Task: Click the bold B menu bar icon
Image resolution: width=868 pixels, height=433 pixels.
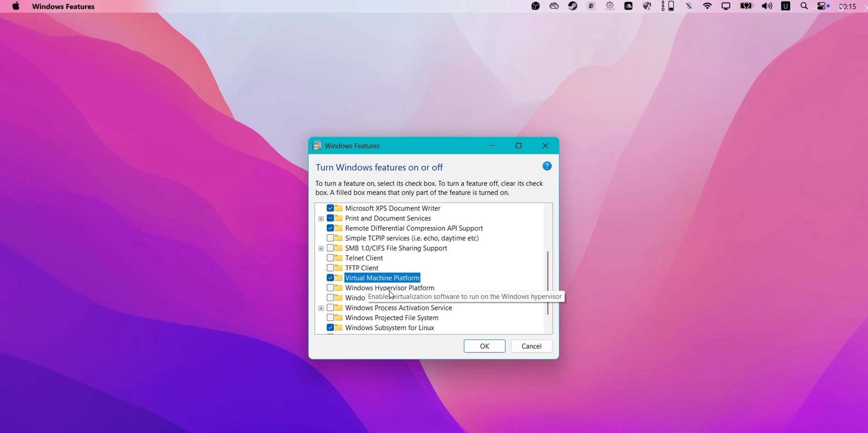Action: pos(592,7)
